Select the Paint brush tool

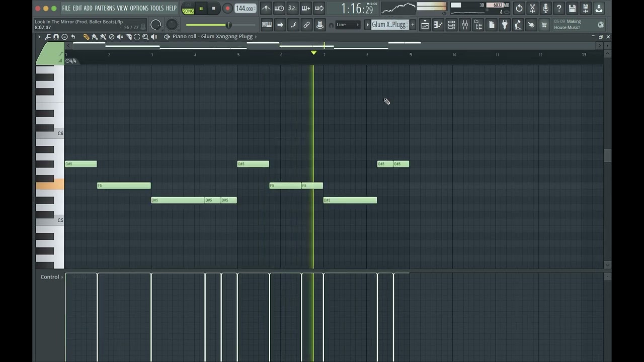95,37
